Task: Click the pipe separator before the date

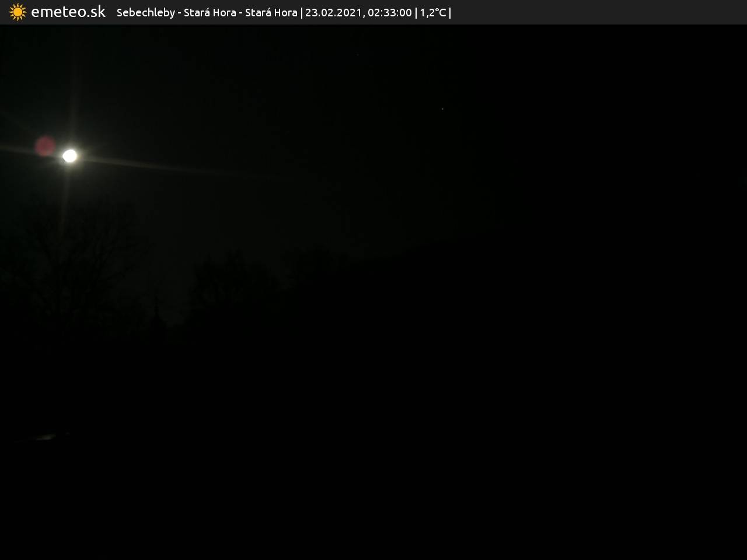Action: pyautogui.click(x=301, y=13)
